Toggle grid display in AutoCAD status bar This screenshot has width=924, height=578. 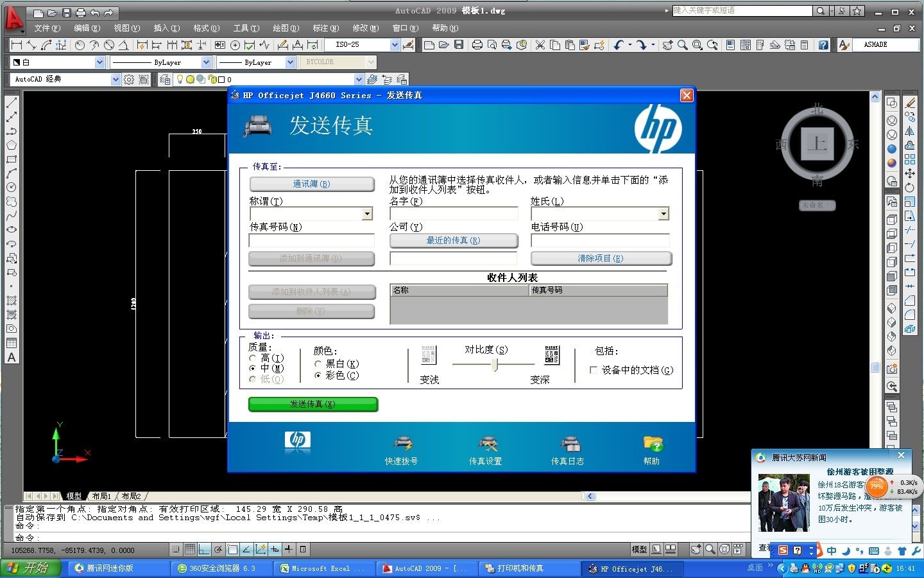tap(190, 550)
